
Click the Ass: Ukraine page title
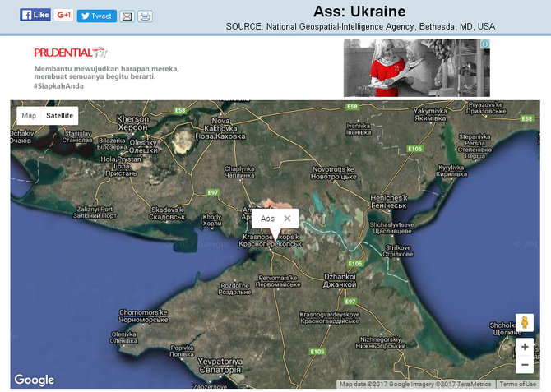(x=359, y=12)
